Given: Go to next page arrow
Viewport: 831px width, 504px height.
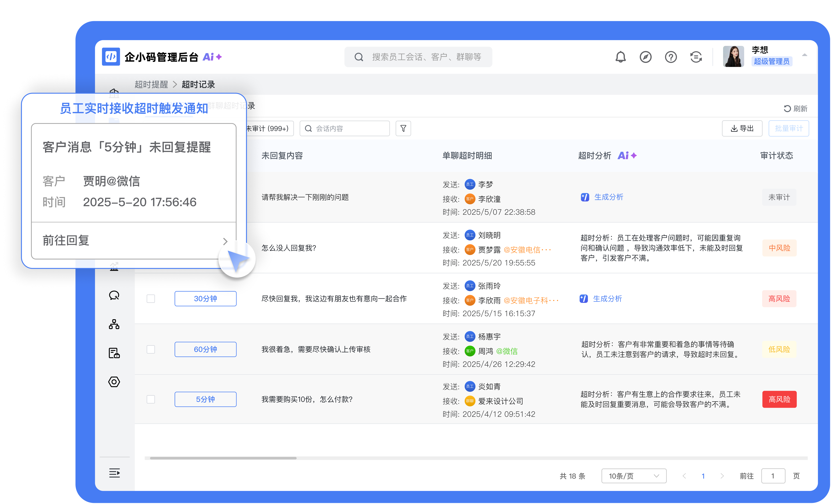Looking at the screenshot, I should [x=722, y=476].
